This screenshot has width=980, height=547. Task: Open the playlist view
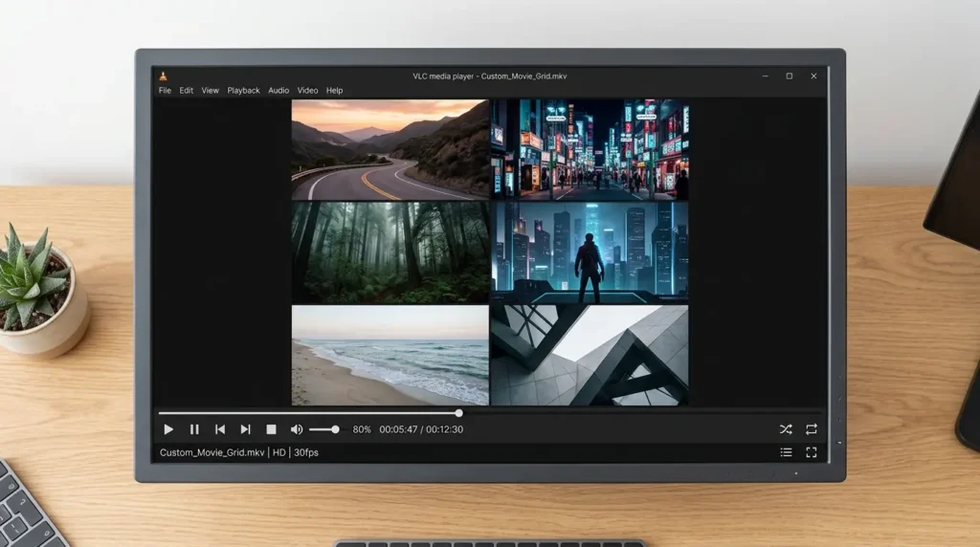tap(787, 452)
